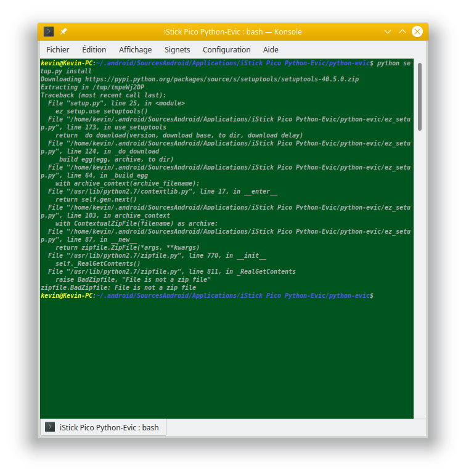Click the 'zipfile.BadZipfile: File is not a zip file' line
466x476 pixels.
click(118, 287)
